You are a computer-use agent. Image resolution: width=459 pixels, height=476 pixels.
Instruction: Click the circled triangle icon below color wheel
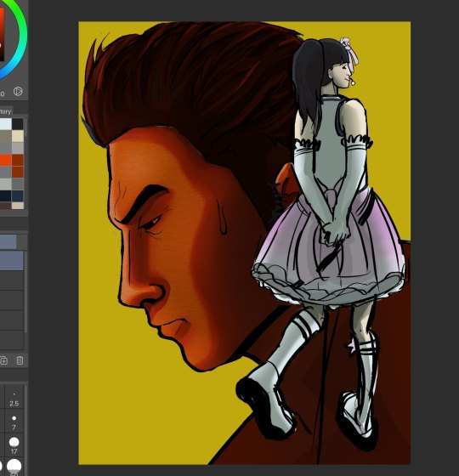[x=18, y=91]
